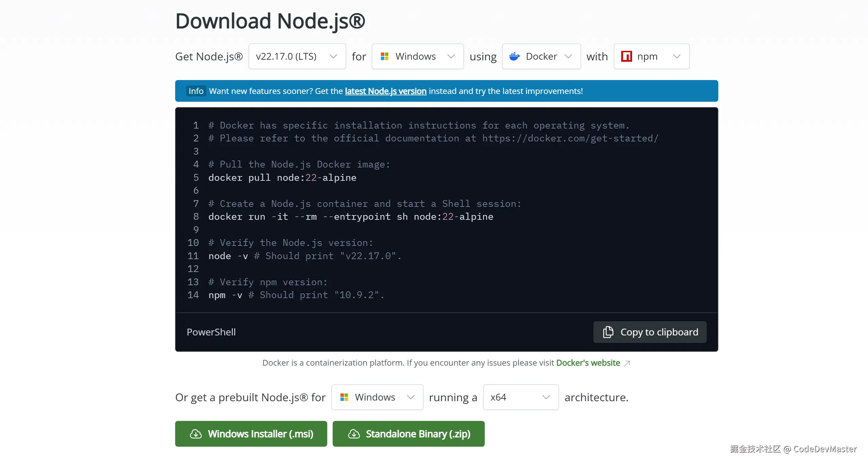Click the Windows logo icon in platform selector
Image resolution: width=868 pixels, height=465 pixels.
384,56
